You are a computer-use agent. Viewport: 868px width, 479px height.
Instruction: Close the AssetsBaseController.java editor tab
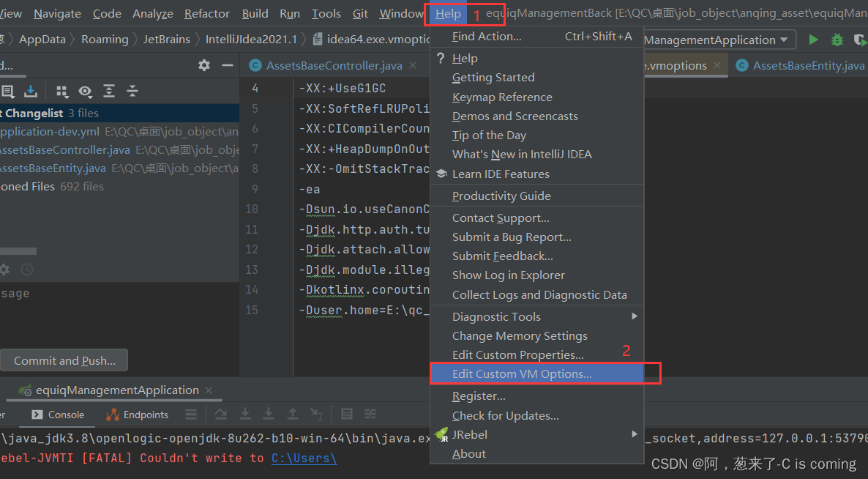point(413,65)
